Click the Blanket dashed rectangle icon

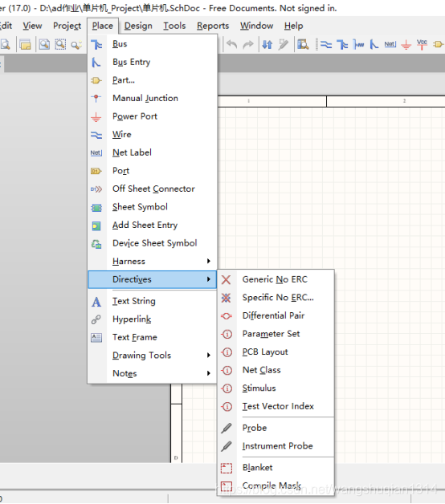pyautogui.click(x=227, y=468)
